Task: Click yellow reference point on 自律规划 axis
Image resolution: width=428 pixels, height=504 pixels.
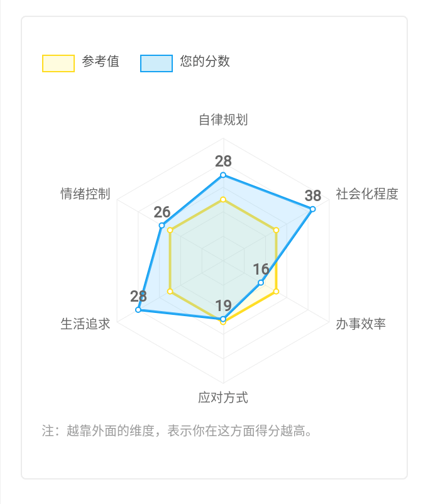Action: click(223, 200)
